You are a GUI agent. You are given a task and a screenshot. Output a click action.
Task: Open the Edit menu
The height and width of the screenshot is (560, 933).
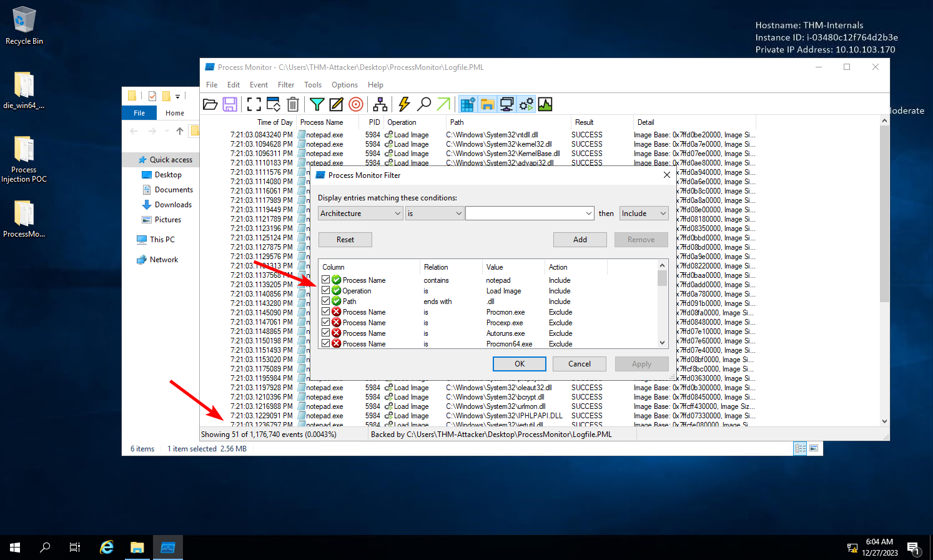point(234,85)
